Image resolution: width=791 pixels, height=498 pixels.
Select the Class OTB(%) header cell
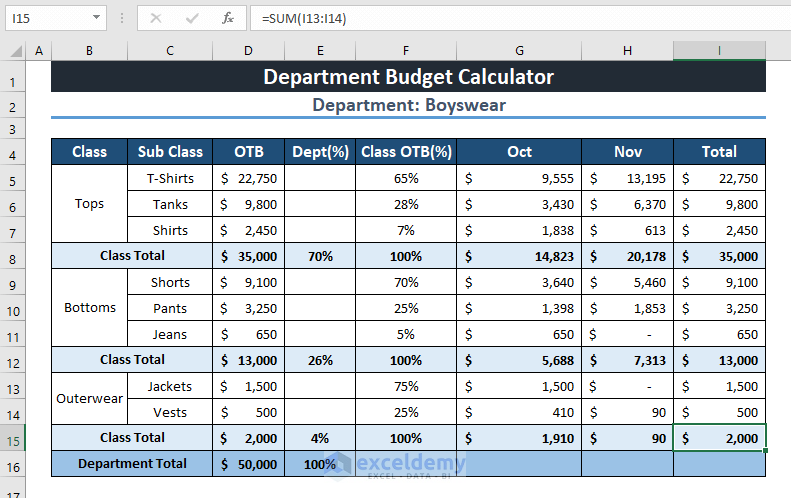point(406,152)
